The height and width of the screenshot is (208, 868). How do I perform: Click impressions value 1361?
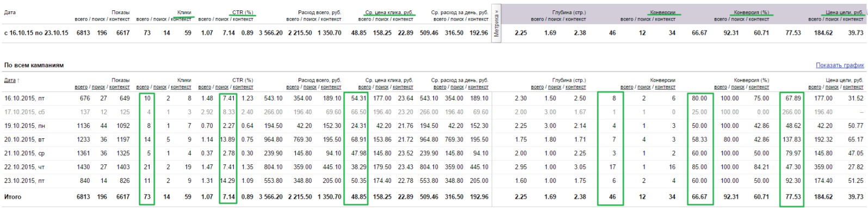83,153
